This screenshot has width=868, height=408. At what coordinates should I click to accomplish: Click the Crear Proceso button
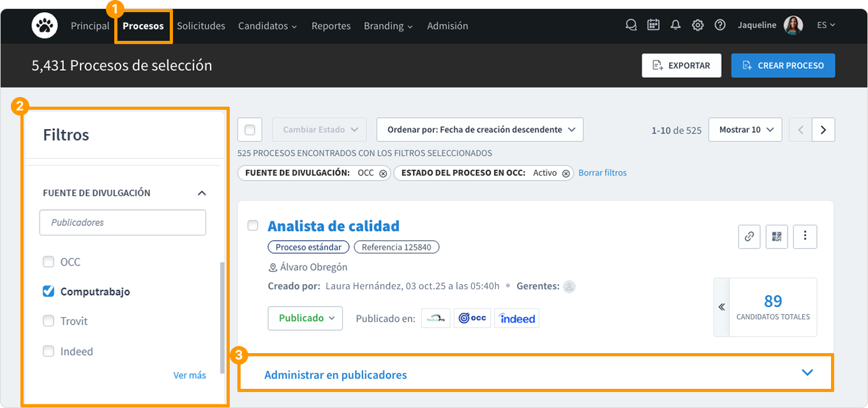pos(783,65)
